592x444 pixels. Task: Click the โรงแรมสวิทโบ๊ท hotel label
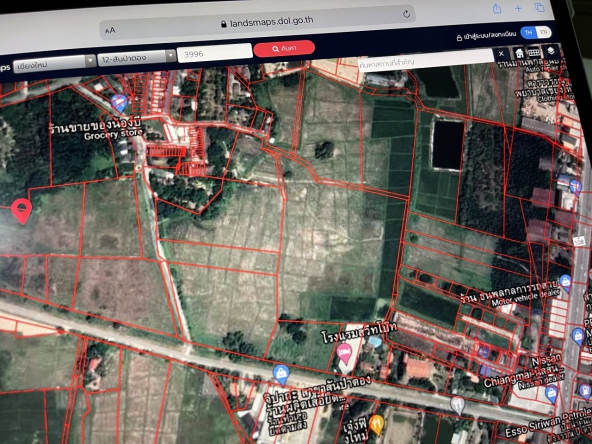tap(359, 333)
